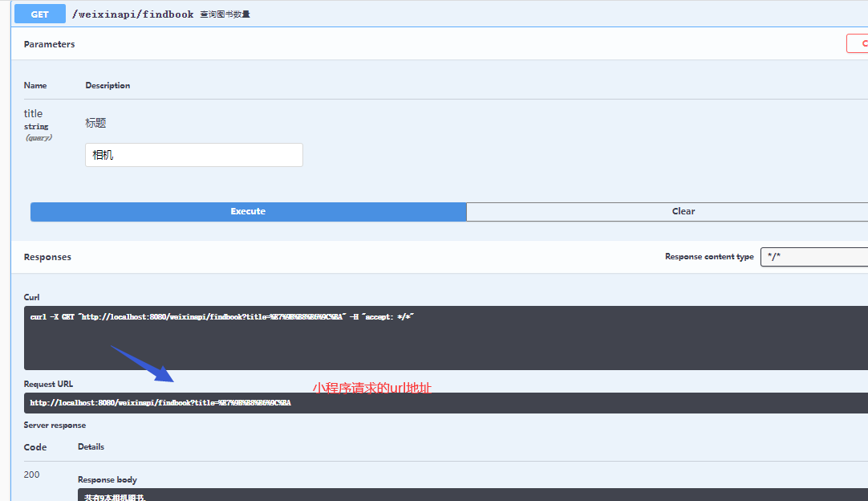
Task: Click the 200 response code
Action: point(31,475)
